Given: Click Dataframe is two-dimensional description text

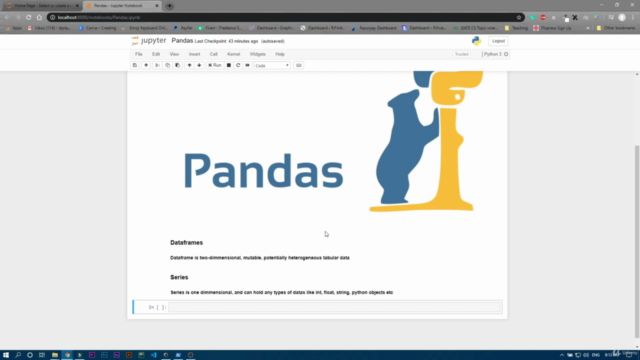Looking at the screenshot, I should [x=260, y=258].
